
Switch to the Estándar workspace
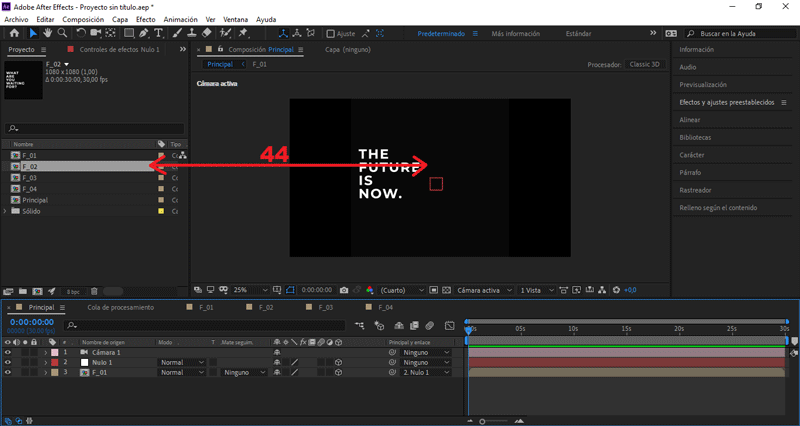click(x=579, y=34)
